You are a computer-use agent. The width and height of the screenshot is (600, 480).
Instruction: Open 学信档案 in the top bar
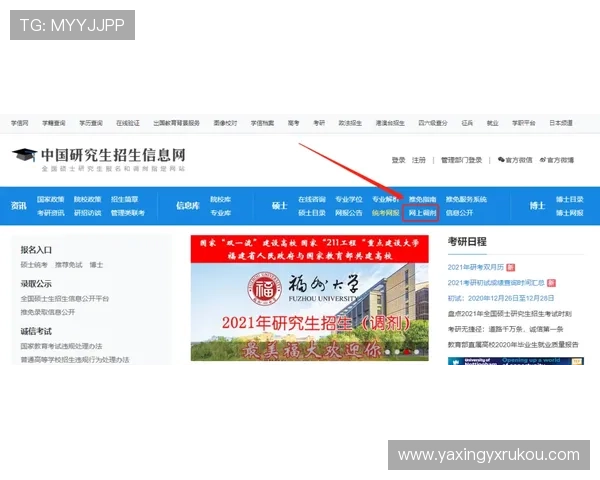[x=262, y=123]
